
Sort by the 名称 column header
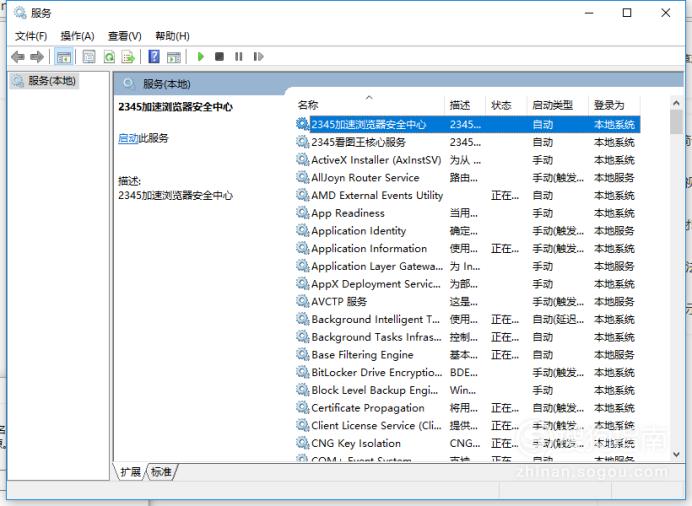(x=370, y=105)
